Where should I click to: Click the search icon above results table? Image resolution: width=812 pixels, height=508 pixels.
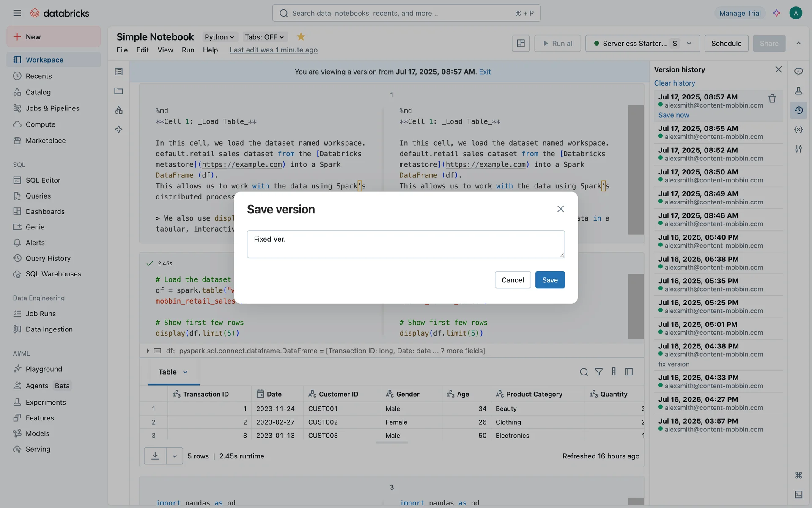(x=584, y=372)
